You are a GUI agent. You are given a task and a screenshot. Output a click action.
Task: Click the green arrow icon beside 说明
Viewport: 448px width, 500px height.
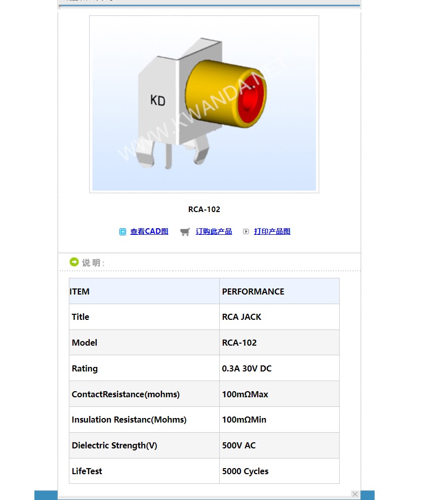click(74, 262)
